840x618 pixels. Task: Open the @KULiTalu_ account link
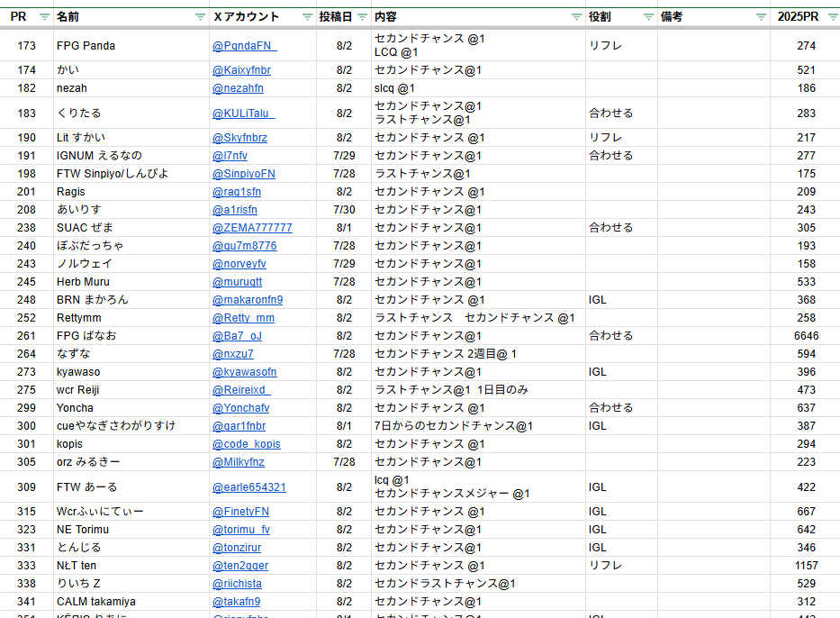[243, 114]
